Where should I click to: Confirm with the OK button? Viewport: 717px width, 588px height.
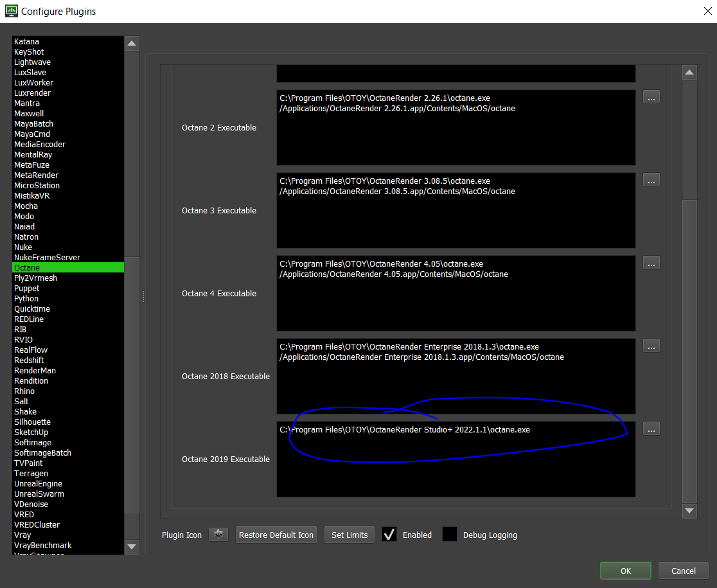[x=626, y=571]
